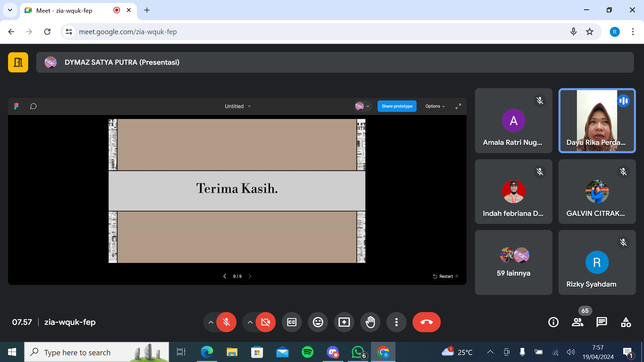Toggle closed captions CC button

(291, 322)
